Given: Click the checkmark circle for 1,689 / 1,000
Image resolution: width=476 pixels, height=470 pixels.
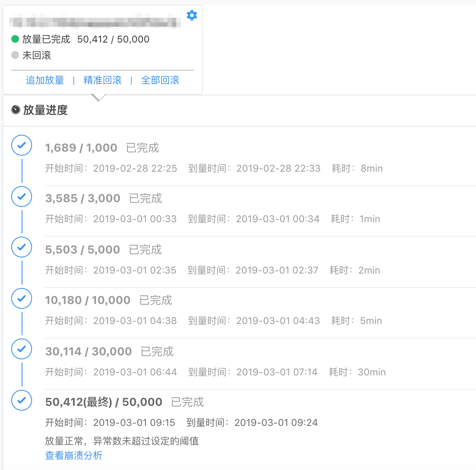Looking at the screenshot, I should [22, 145].
